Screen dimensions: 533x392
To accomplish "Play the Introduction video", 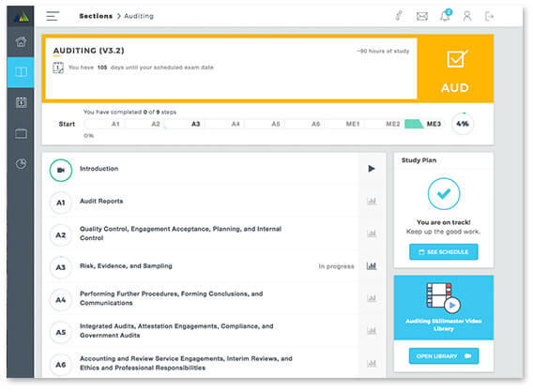I will click(372, 169).
